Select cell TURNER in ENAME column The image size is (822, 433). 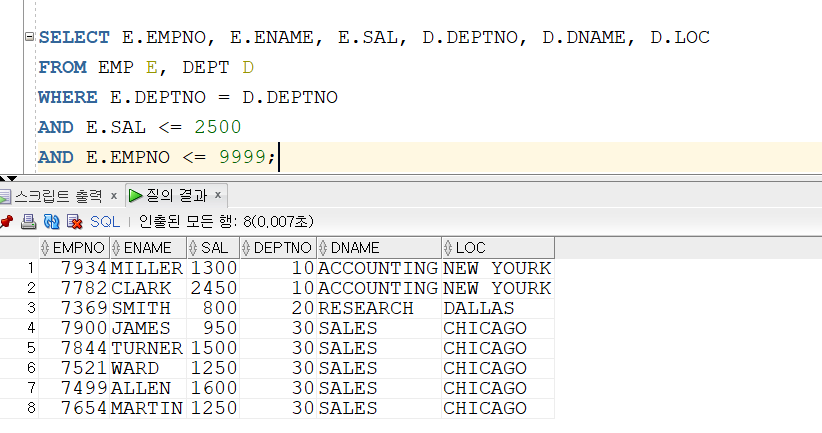148,348
